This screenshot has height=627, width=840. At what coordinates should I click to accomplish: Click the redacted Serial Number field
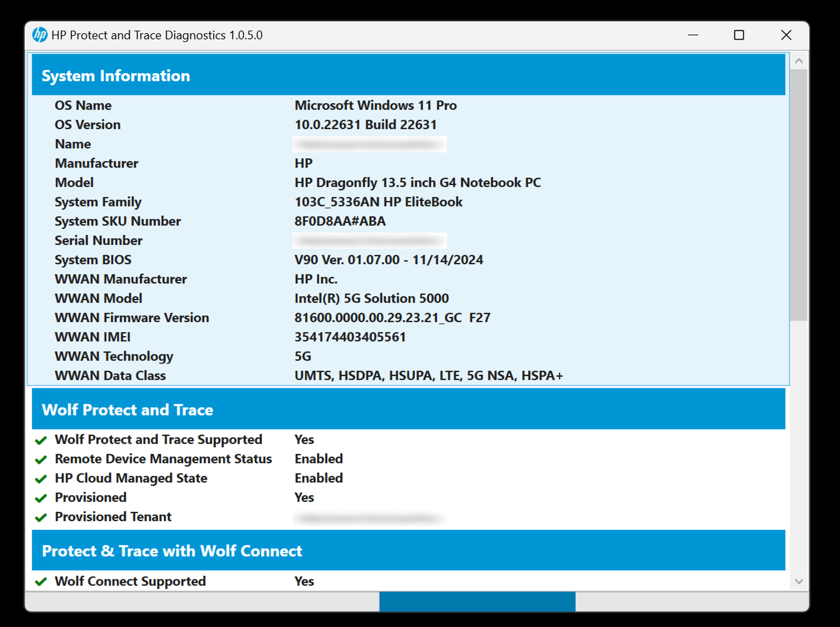click(x=370, y=240)
